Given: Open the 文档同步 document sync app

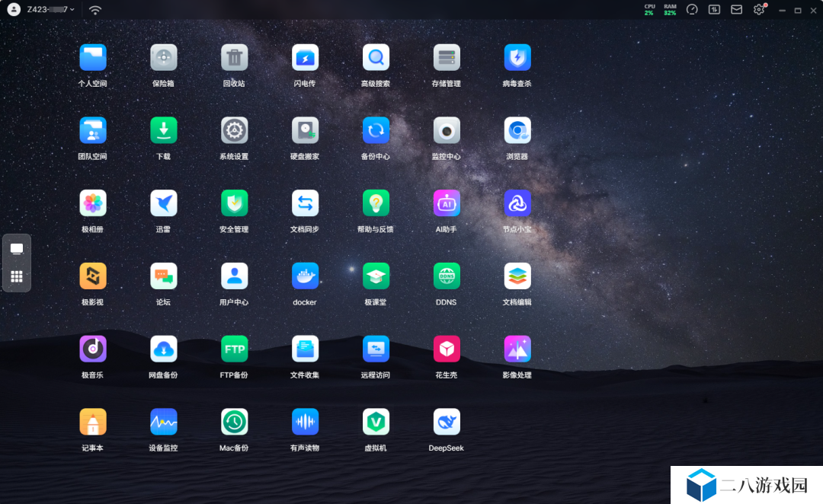Looking at the screenshot, I should [305, 203].
